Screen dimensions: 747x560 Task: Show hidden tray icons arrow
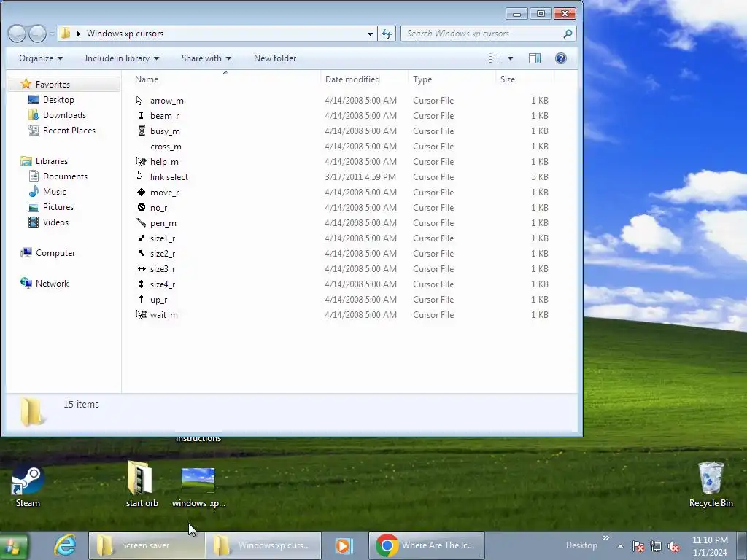coord(620,546)
